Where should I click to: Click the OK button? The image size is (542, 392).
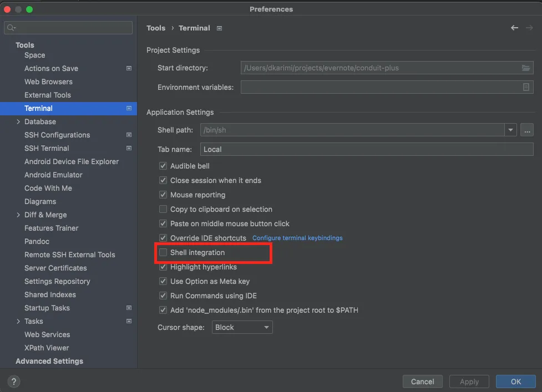(515, 381)
